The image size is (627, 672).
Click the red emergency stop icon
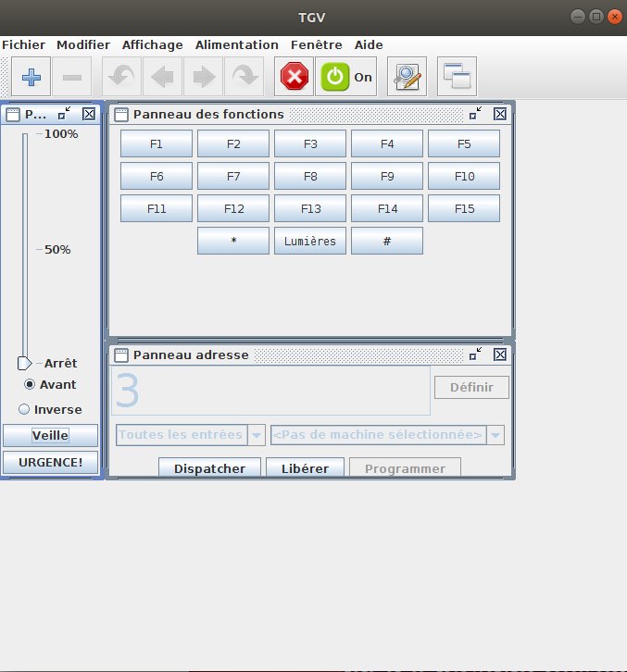[x=294, y=77]
